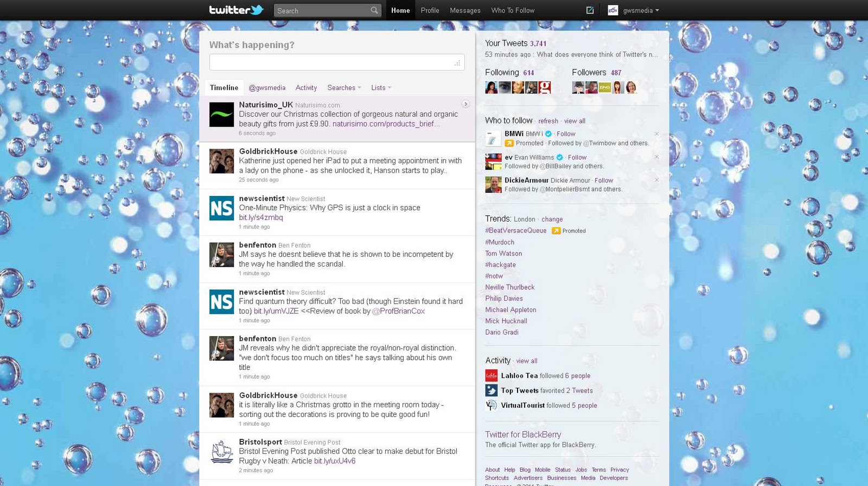868x486 pixels.
Task: Open the Developers footer link
Action: coord(614,478)
